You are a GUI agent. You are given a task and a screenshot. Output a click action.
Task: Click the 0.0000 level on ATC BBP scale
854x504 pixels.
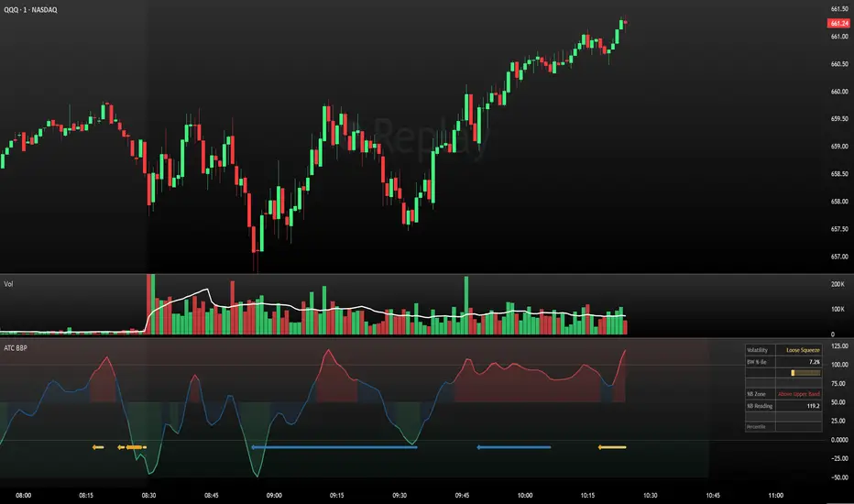pyautogui.click(x=839, y=440)
